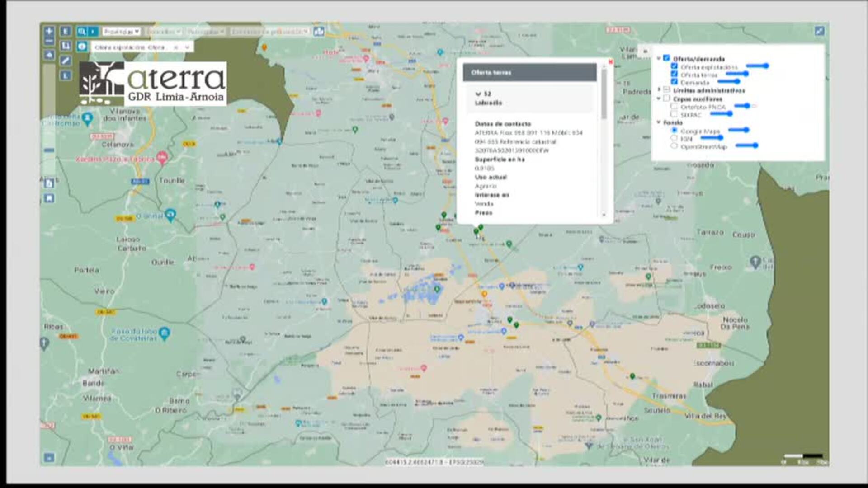868x488 pixels.
Task: Open the Provincias dropdown
Action: 121,32
